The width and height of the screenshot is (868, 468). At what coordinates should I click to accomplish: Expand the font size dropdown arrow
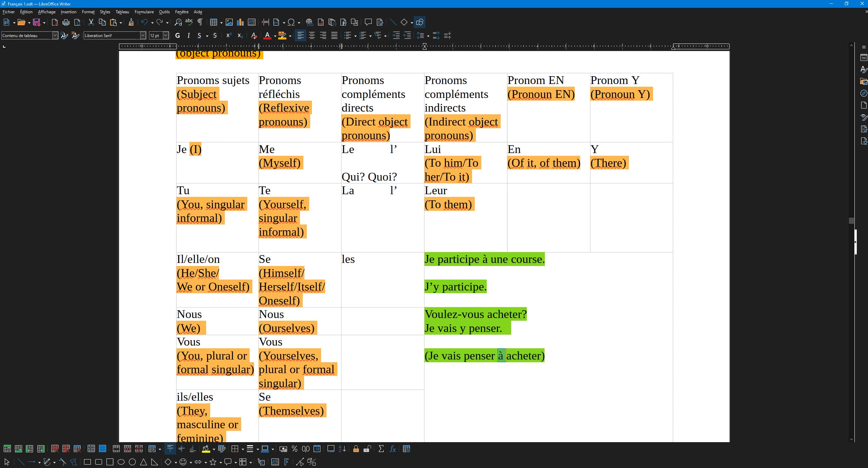166,35
